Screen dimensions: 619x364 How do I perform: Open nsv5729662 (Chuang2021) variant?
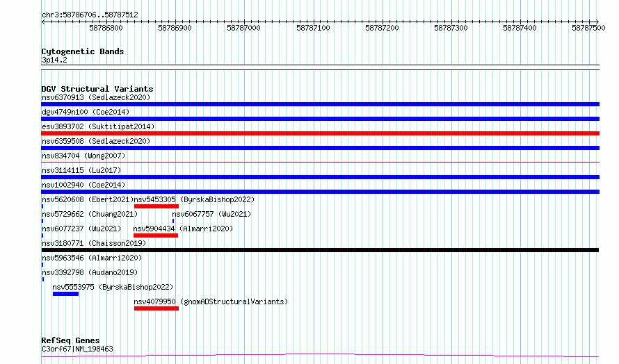90,214
